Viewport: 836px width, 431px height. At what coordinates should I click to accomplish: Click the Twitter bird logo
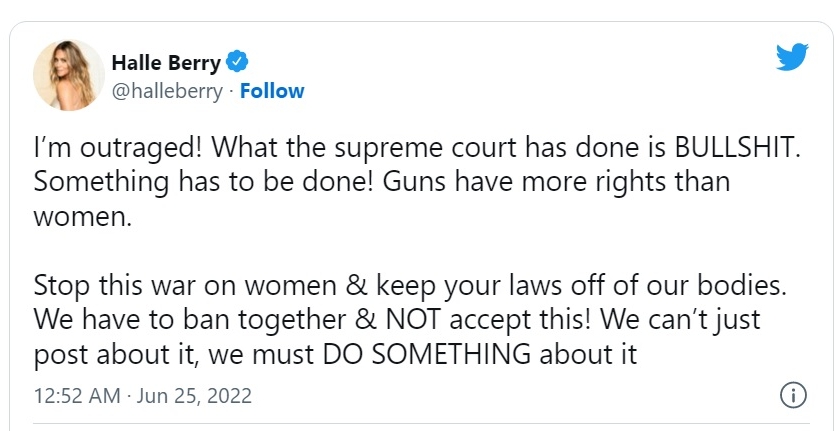[791, 57]
